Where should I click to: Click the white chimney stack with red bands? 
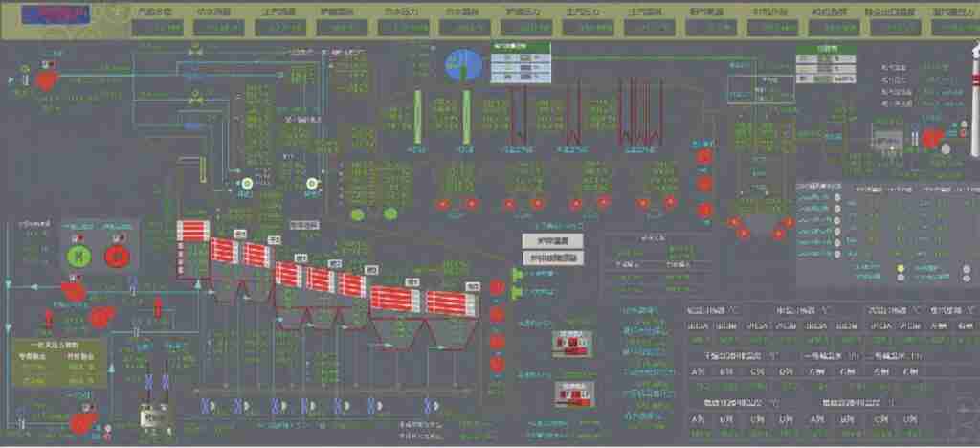pos(975,100)
